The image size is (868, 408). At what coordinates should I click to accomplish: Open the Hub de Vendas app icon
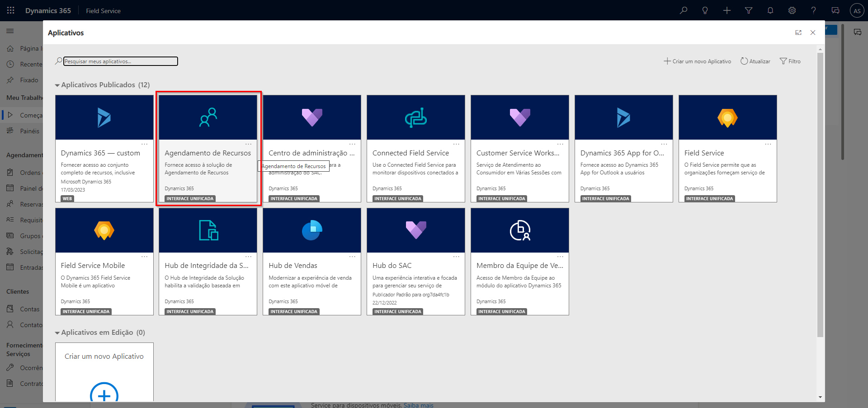click(312, 230)
